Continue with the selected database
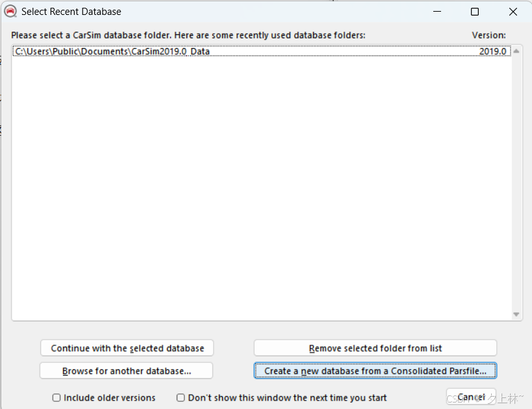532x409 pixels. click(x=127, y=348)
